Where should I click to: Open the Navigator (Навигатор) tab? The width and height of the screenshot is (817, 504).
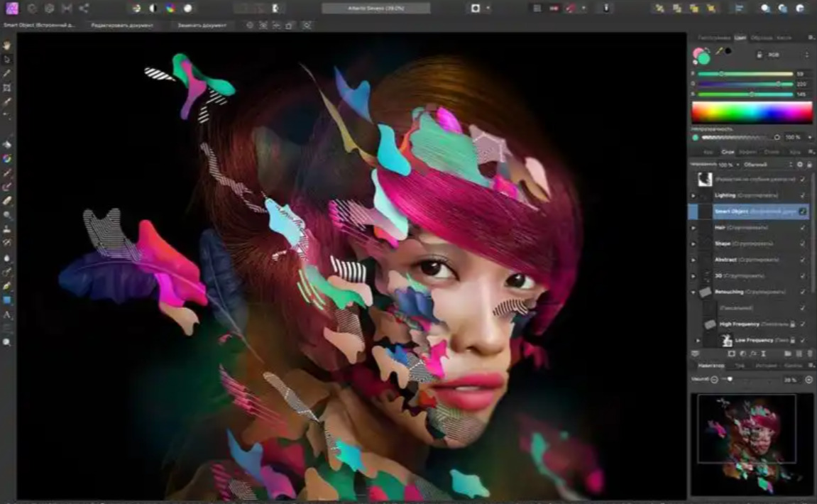tap(711, 366)
